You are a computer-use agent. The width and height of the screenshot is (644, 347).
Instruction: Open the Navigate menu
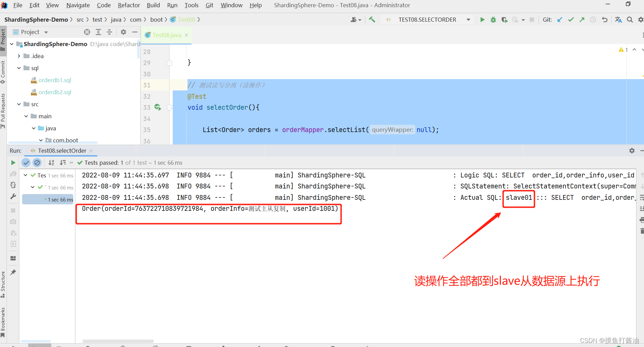tap(78, 5)
